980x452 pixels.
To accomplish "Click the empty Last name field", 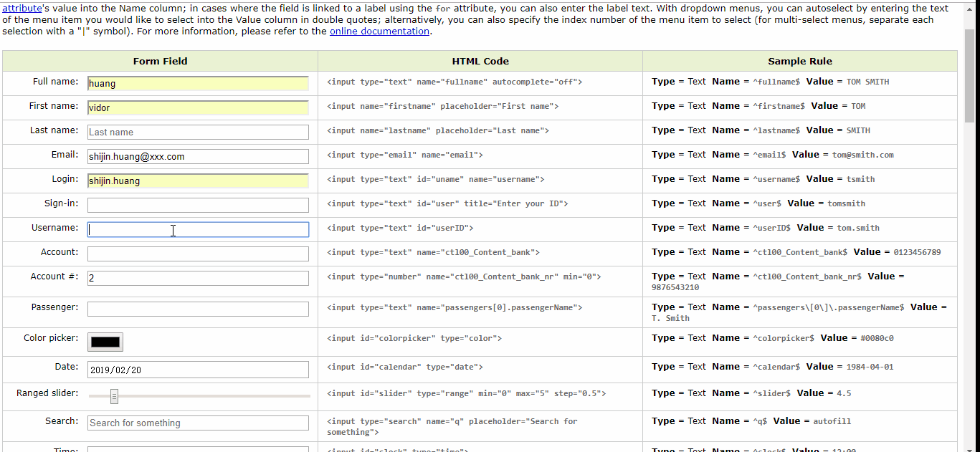I will tap(198, 132).
